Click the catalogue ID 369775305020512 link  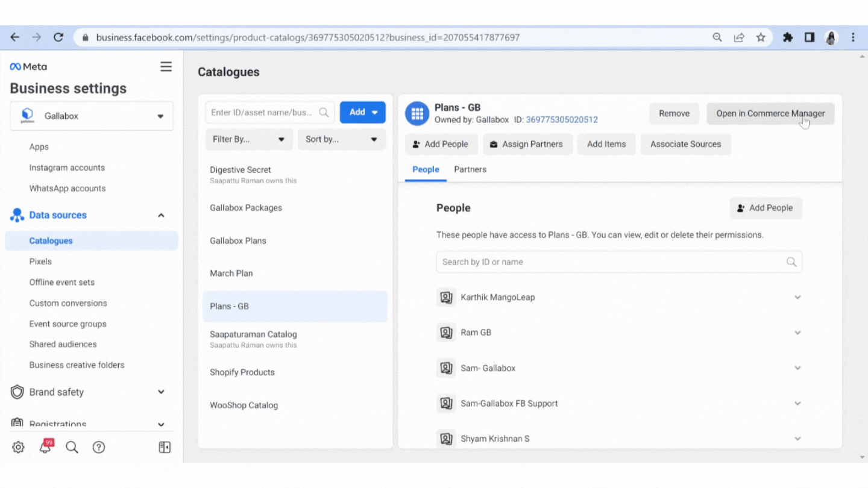(562, 119)
